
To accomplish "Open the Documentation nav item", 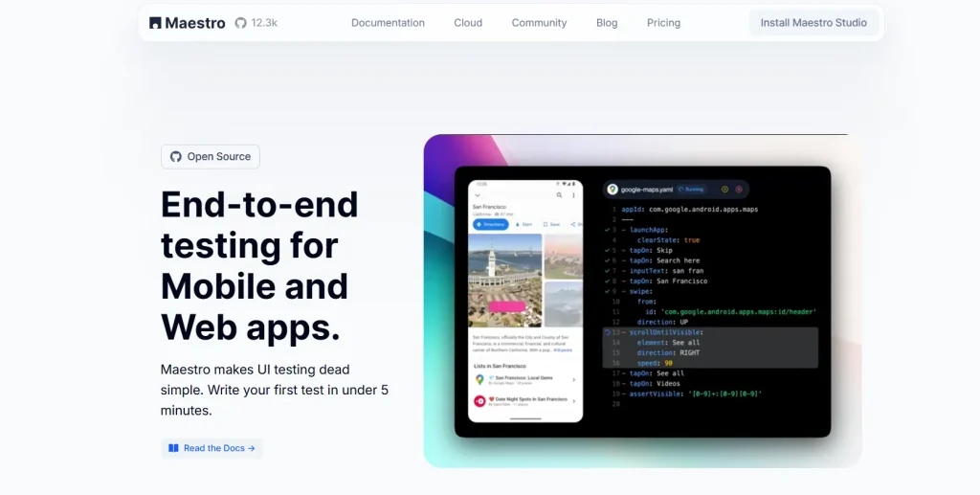I will [x=388, y=23].
